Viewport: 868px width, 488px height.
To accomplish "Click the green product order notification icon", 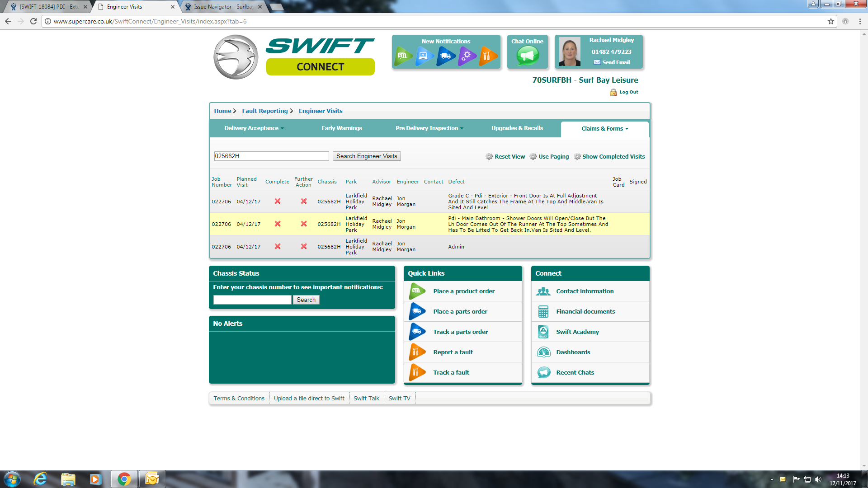I will (x=402, y=56).
